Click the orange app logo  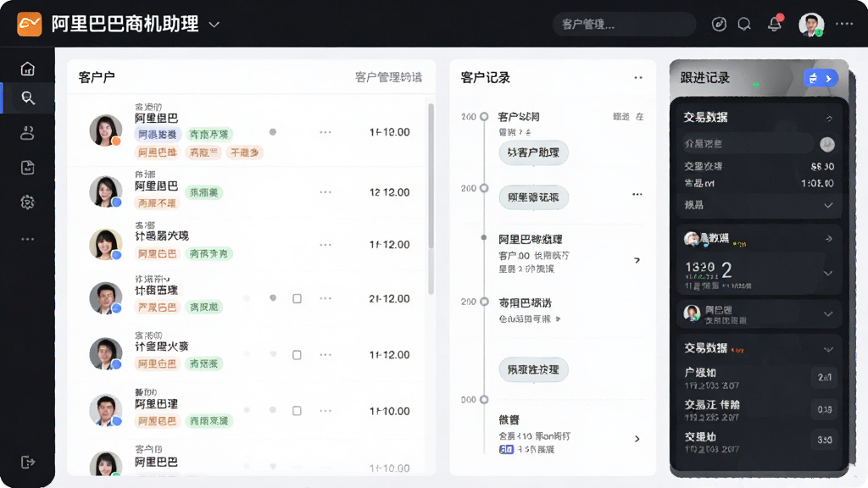point(30,24)
